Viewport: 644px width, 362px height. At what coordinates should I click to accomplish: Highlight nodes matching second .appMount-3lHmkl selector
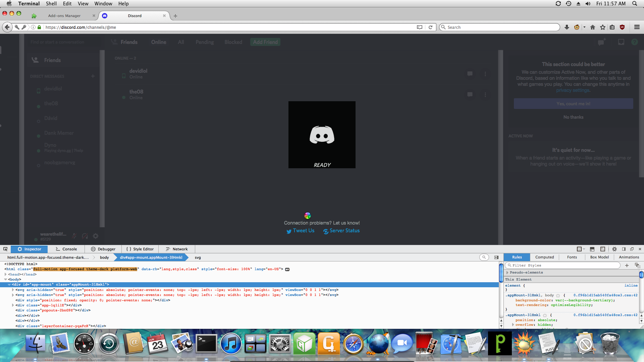tap(545, 315)
